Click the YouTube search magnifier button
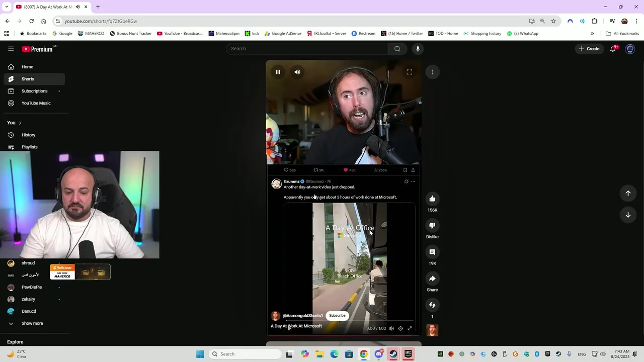Screen dimensions: 644x362 397,49
